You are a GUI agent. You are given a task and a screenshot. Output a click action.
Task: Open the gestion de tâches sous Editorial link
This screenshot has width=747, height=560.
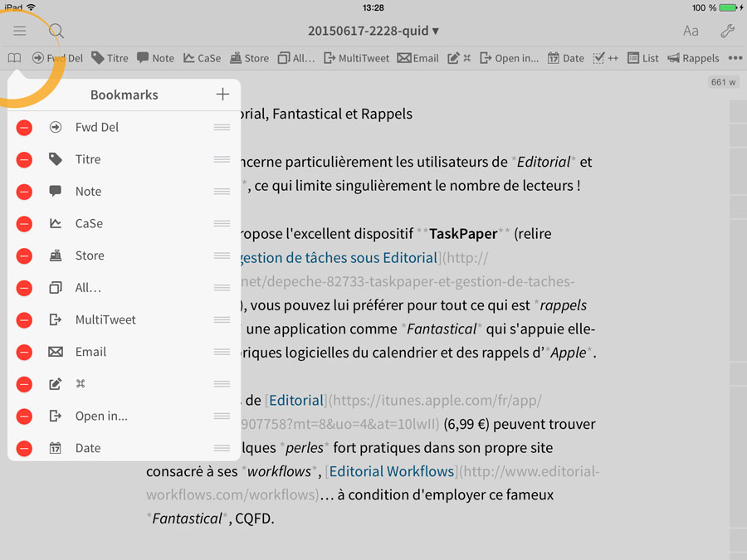(x=339, y=258)
